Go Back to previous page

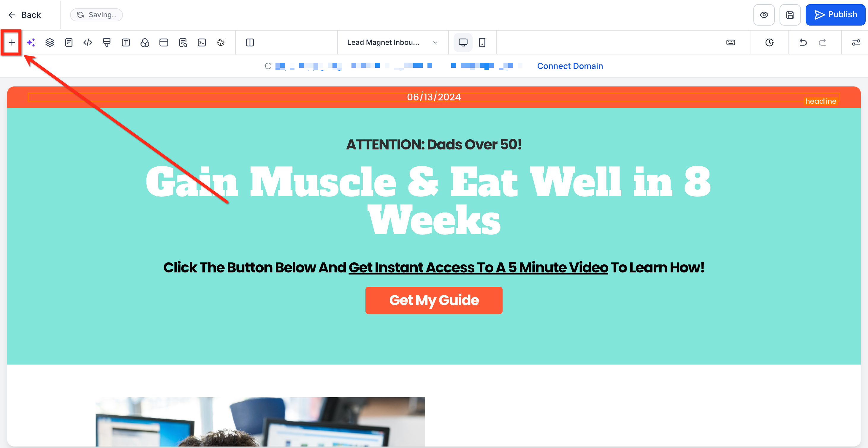click(25, 15)
